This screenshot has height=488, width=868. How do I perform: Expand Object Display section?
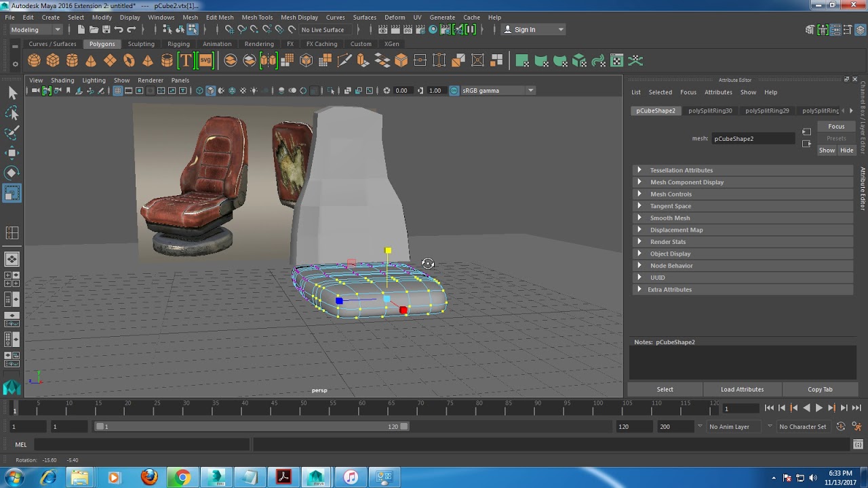click(743, 253)
